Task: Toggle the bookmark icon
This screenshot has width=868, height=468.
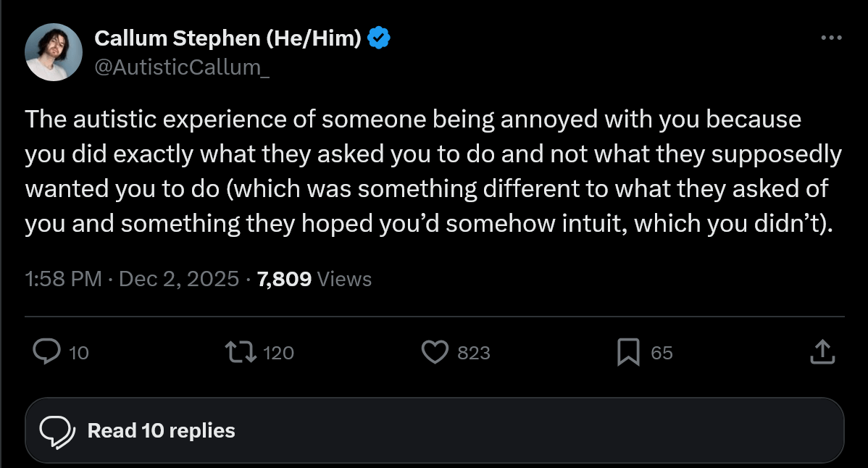Action: point(627,352)
